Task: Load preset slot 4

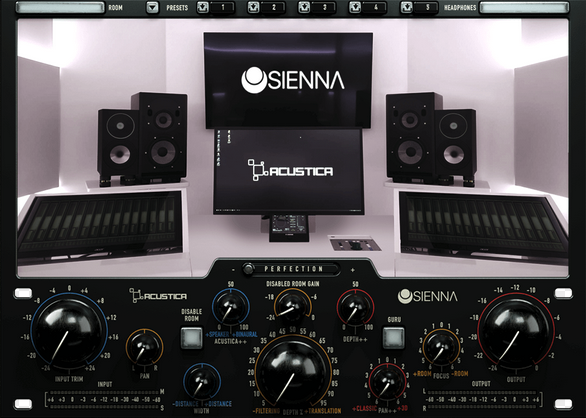Action: [x=376, y=7]
